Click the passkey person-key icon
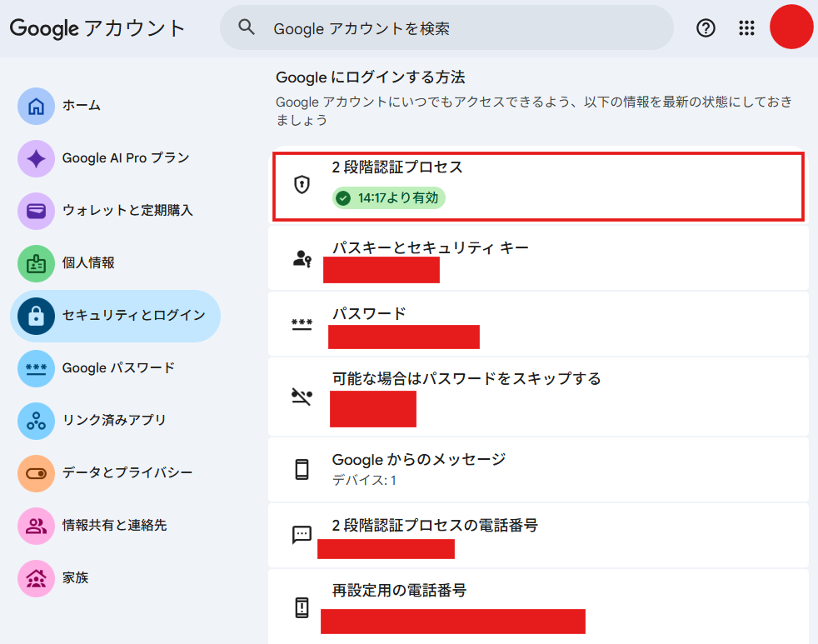The image size is (818, 644). click(302, 258)
